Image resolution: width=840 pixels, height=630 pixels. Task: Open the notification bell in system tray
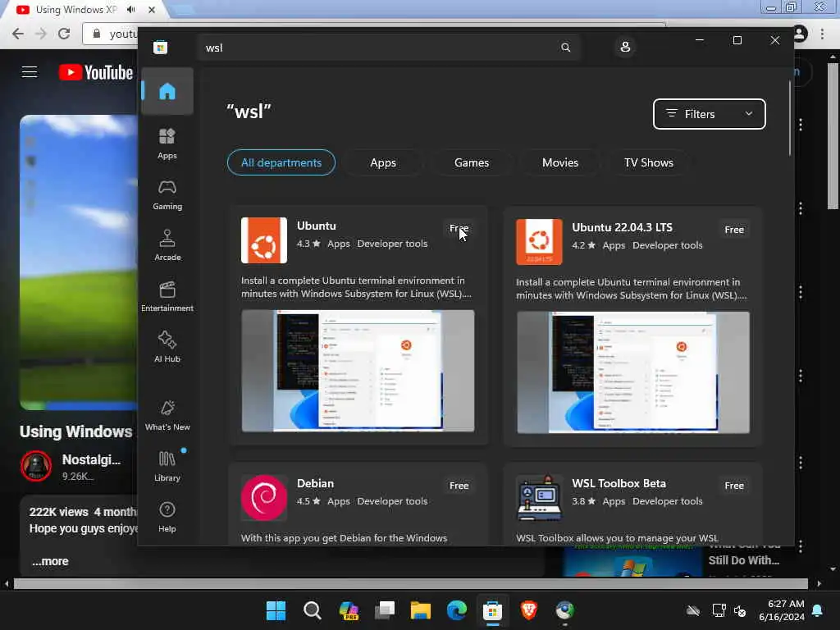click(818, 610)
